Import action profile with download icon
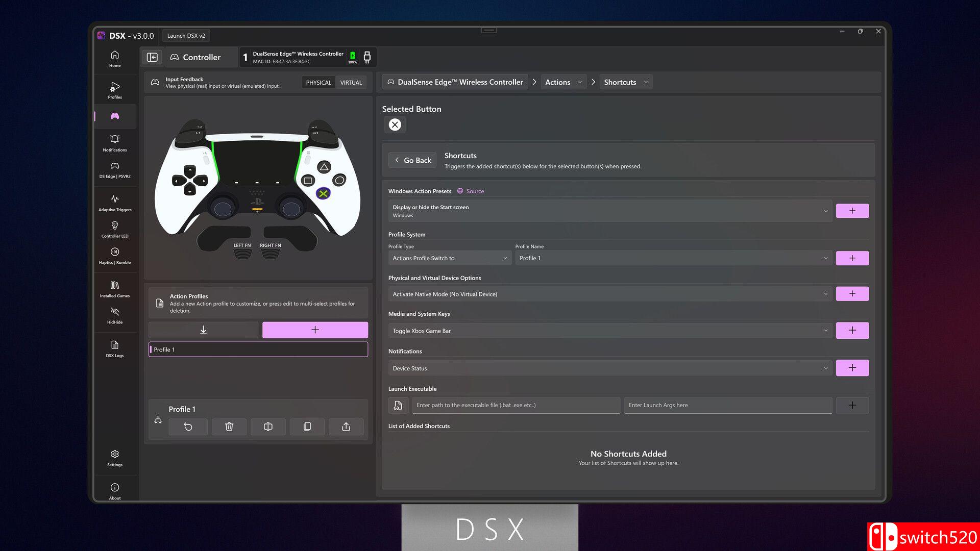The image size is (980, 551). coord(203,330)
